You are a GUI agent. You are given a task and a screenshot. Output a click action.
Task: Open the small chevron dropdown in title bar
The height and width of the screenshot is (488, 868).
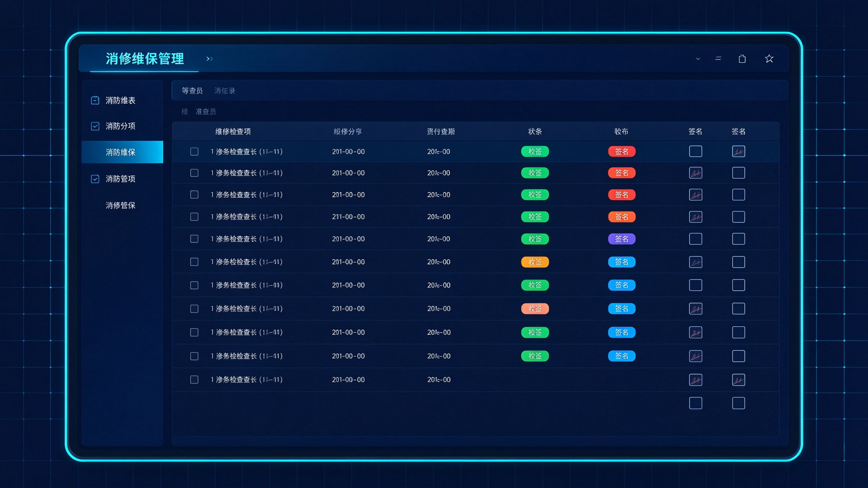(x=698, y=59)
